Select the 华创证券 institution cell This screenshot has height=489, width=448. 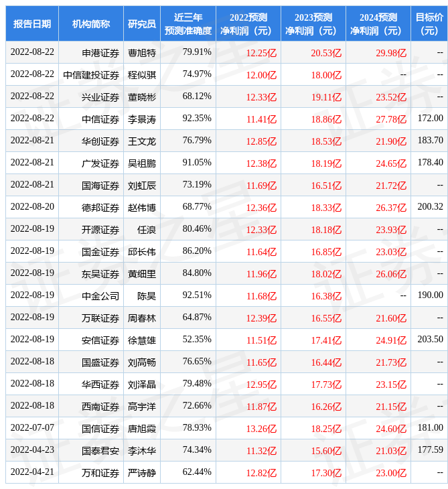[x=90, y=141]
